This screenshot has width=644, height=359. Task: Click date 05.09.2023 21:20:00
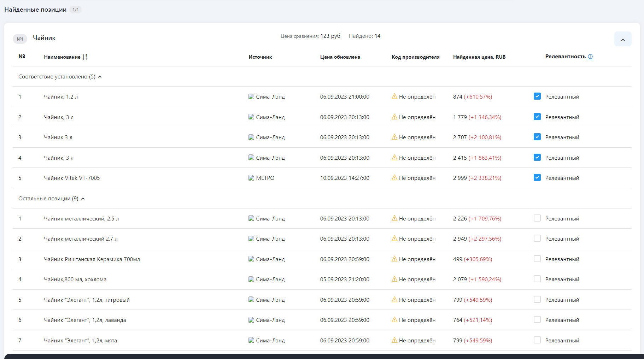click(345, 279)
